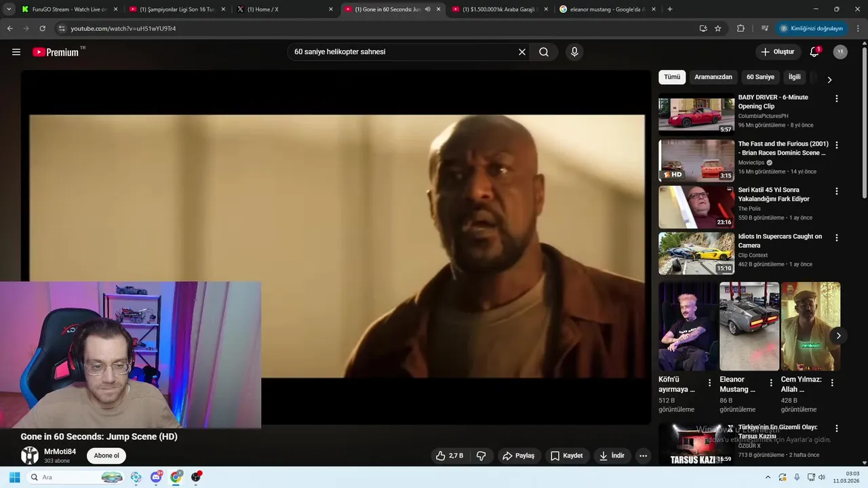Screen dimensions: 868x488
Task: Open MrMoti84 channel name link
Action: click(x=60, y=451)
